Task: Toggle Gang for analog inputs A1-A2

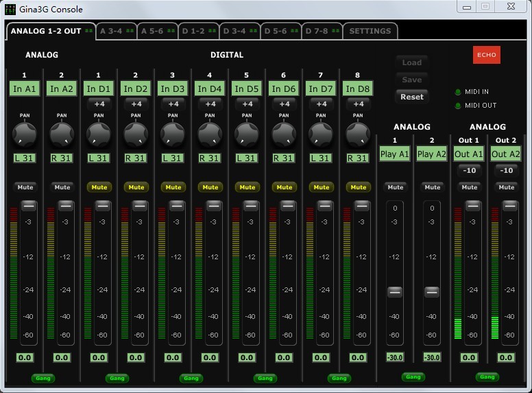Action: 43,378
